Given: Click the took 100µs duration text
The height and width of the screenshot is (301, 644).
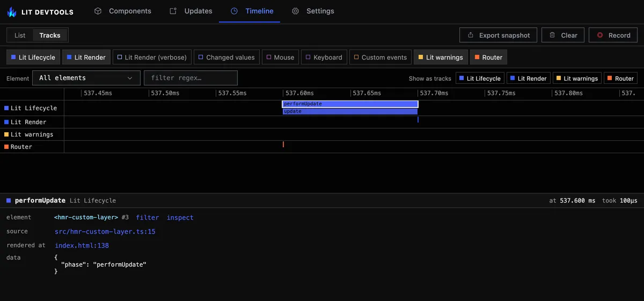Looking at the screenshot, I should [620, 200].
